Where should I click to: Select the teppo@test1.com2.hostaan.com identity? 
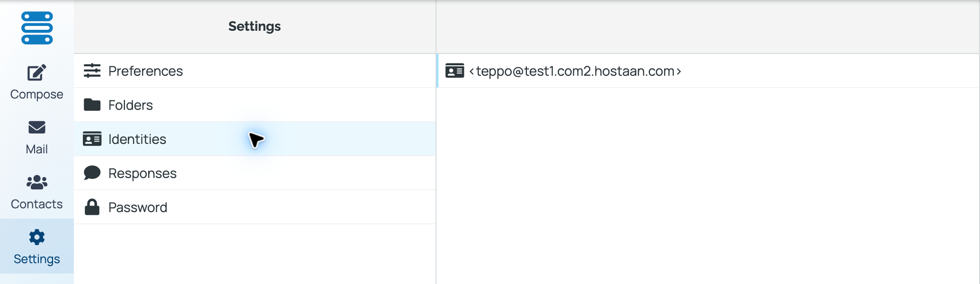coord(708,71)
